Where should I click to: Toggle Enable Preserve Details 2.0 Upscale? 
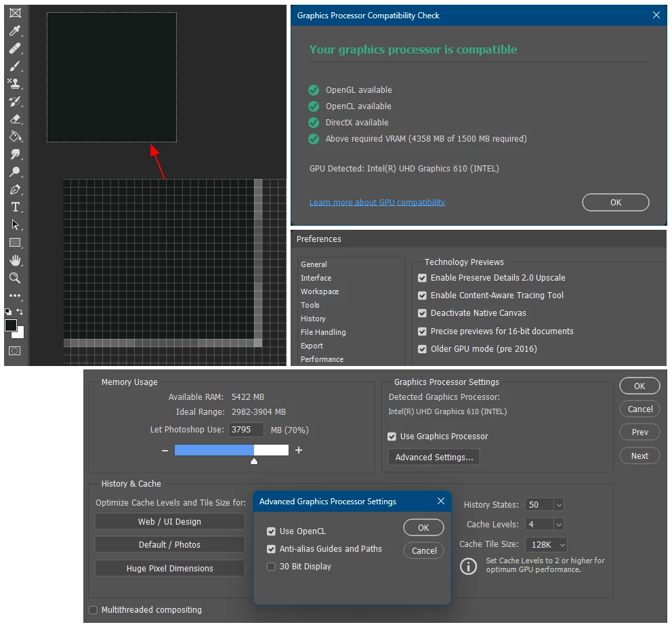pos(422,278)
